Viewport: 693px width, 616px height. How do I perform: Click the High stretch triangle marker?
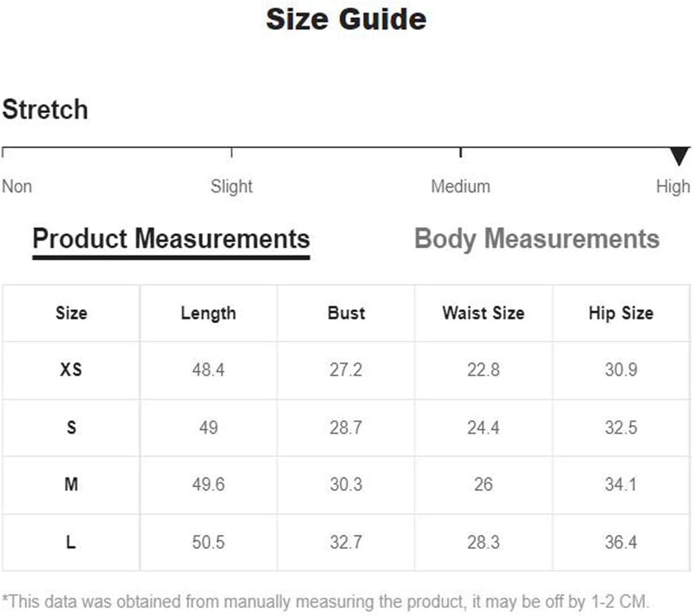coord(679,156)
